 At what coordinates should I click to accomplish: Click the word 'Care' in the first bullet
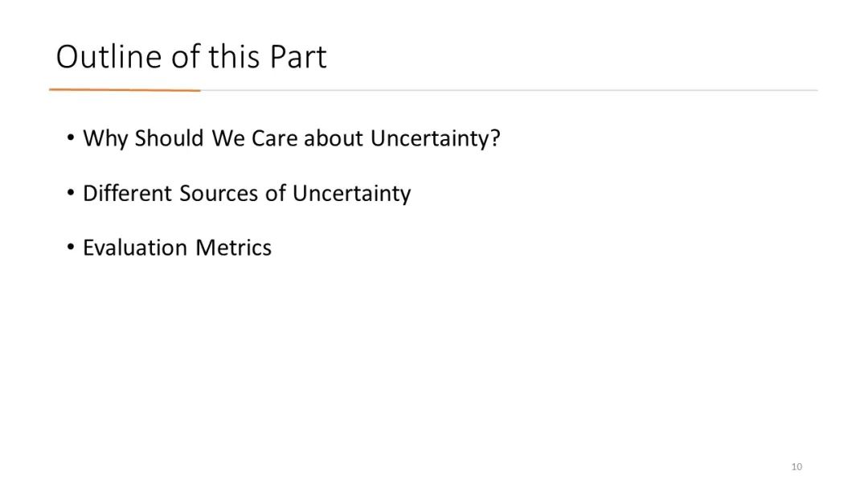275,138
